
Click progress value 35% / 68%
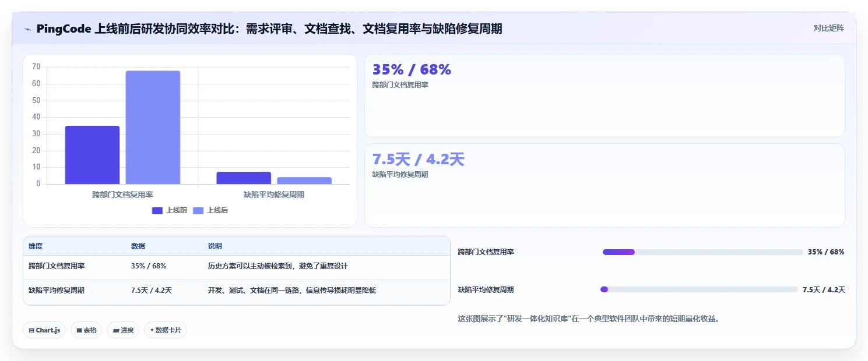pos(826,252)
